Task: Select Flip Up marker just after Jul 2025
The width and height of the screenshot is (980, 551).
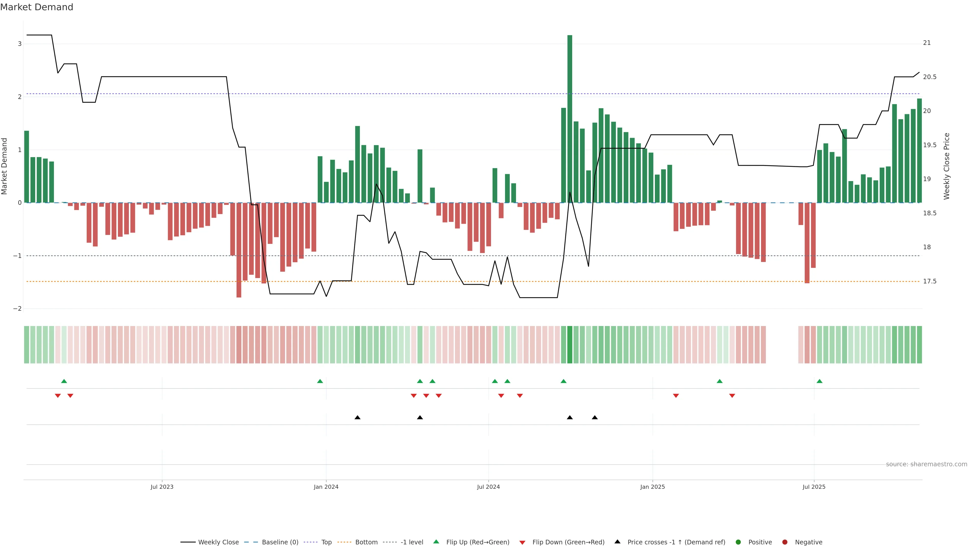Action: tap(819, 381)
